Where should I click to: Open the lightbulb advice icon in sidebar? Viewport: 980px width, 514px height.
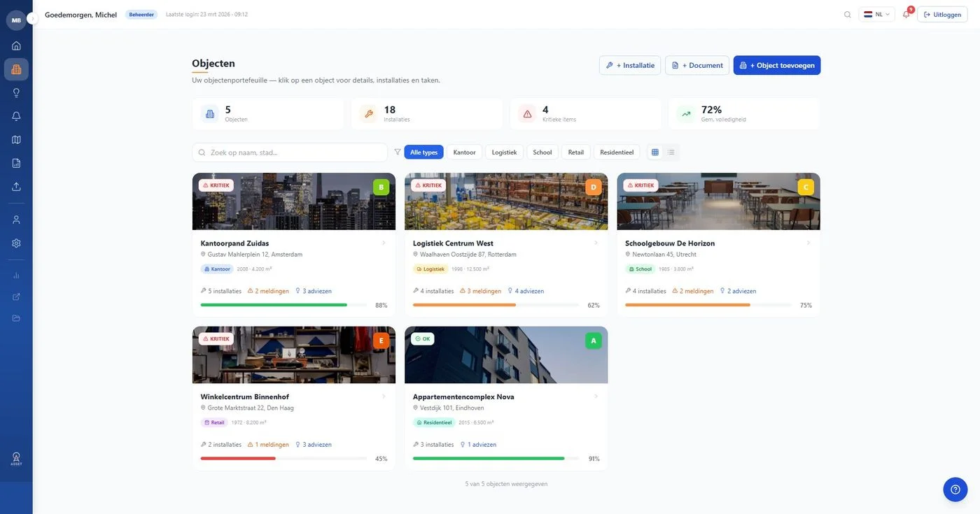click(x=16, y=92)
